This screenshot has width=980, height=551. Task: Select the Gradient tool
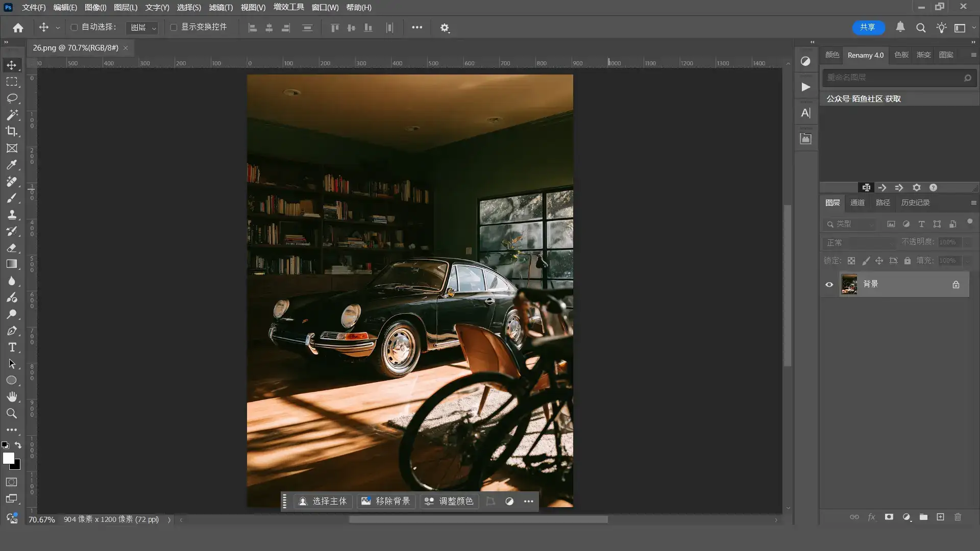(12, 264)
